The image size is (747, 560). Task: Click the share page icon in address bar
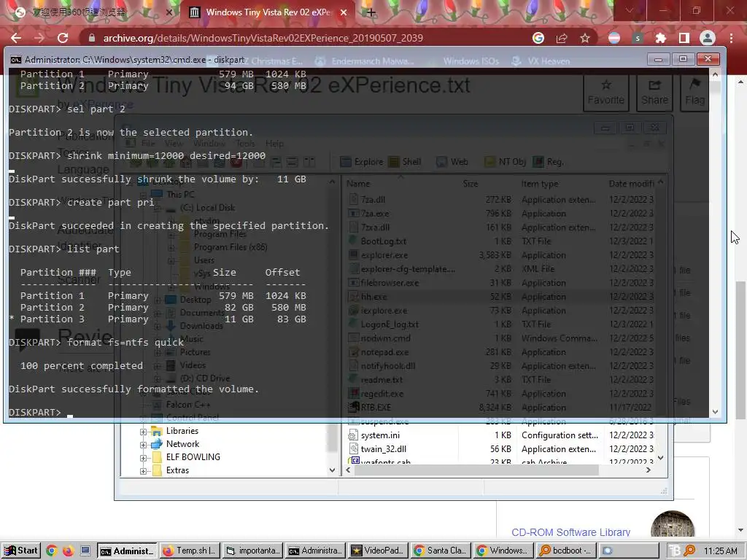tap(562, 38)
